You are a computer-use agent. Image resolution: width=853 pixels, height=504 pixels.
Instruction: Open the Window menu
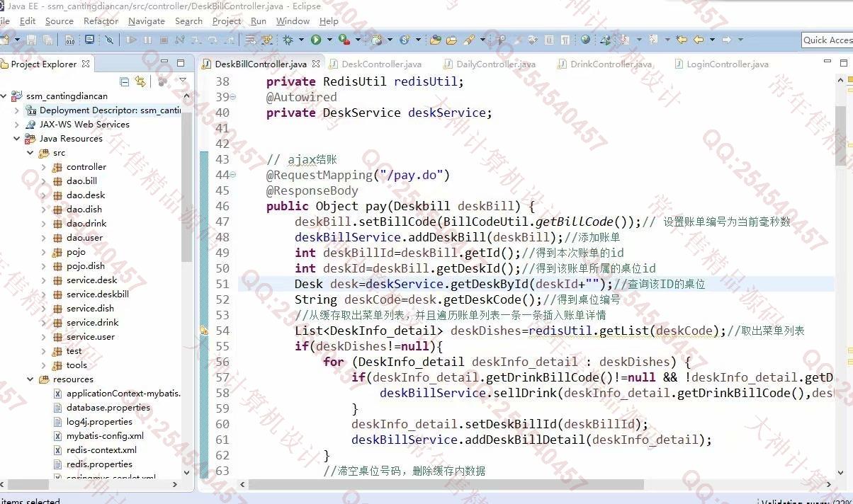293,21
